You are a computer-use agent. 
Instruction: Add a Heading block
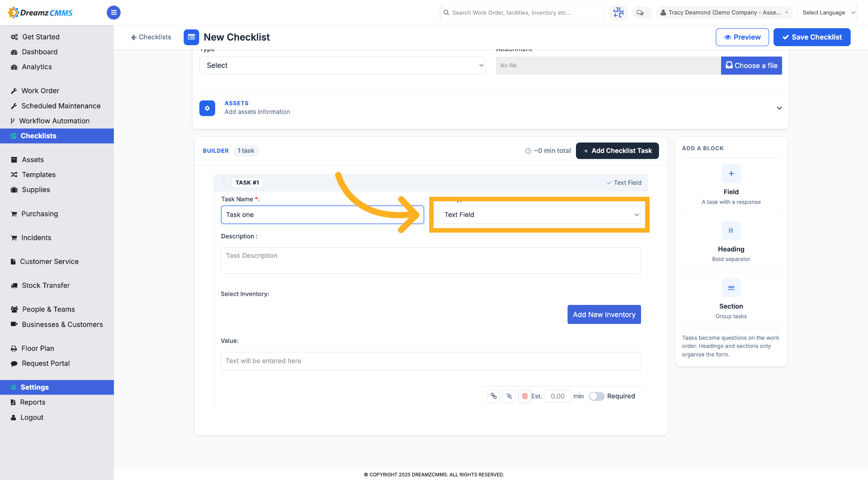[731, 242]
